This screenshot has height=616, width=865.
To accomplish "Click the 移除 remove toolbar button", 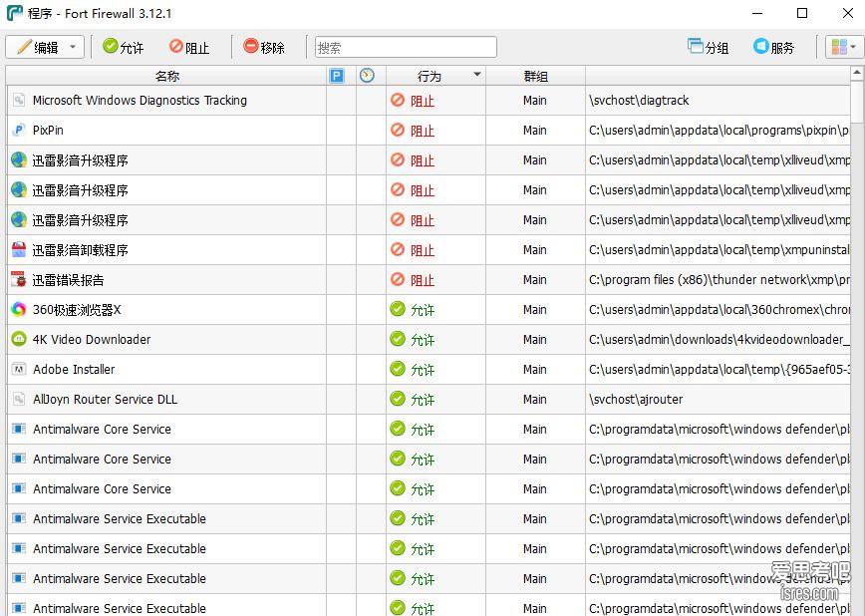I will click(x=264, y=48).
